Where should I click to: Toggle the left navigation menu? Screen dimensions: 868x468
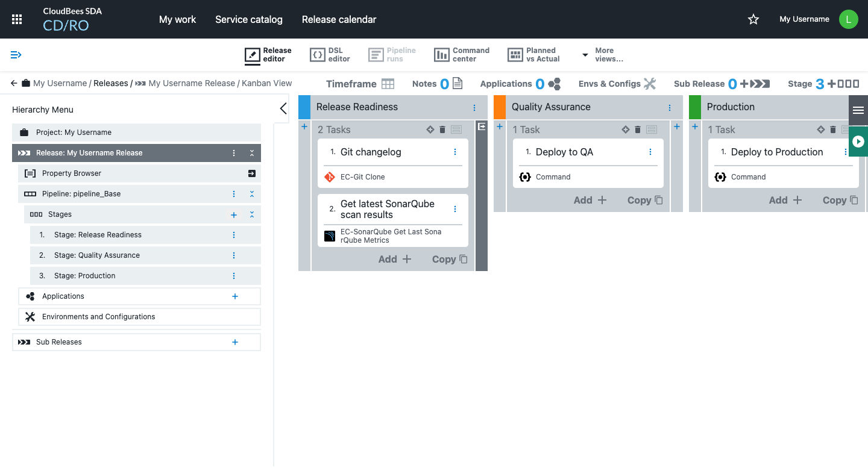[x=16, y=55]
